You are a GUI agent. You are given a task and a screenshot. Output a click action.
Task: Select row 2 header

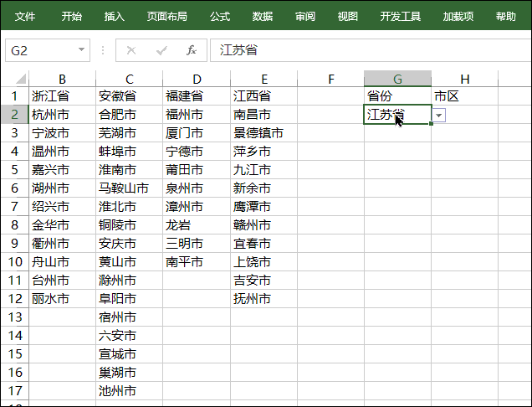(14, 115)
